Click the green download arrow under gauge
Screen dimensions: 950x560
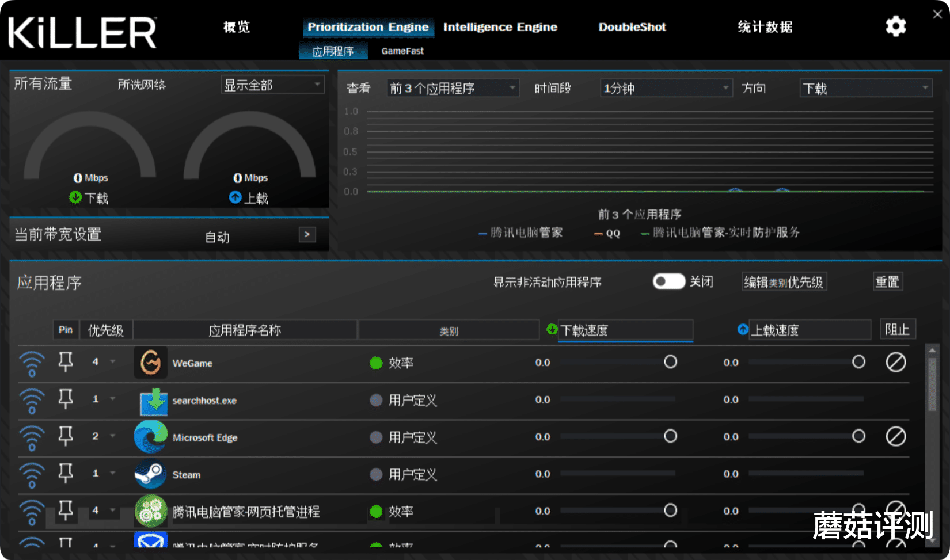click(75, 197)
